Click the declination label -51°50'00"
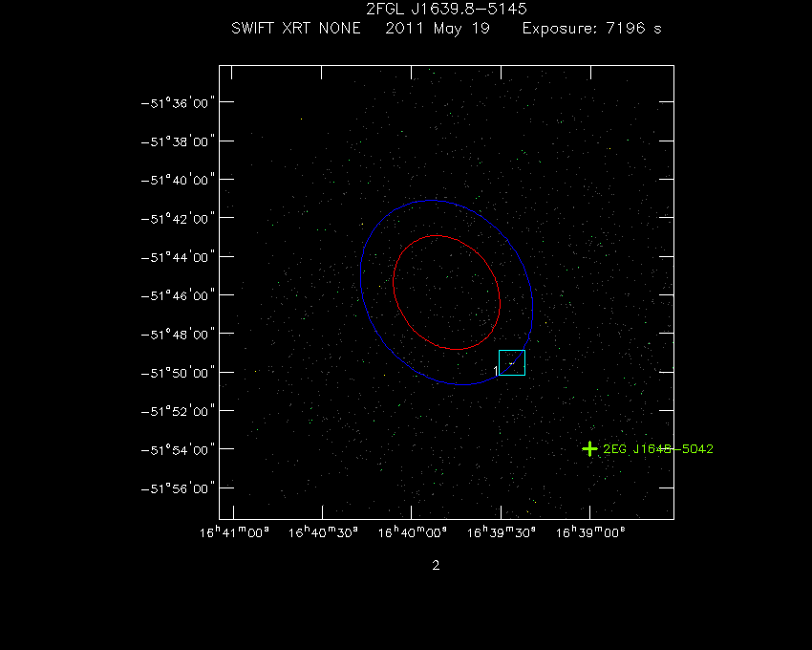812x650 pixels. (x=178, y=373)
